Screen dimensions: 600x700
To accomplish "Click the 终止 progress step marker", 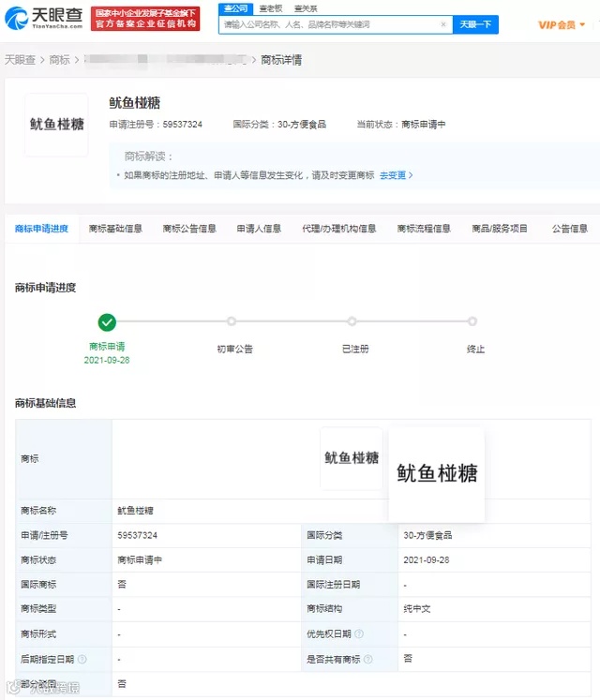I will pos(472,321).
